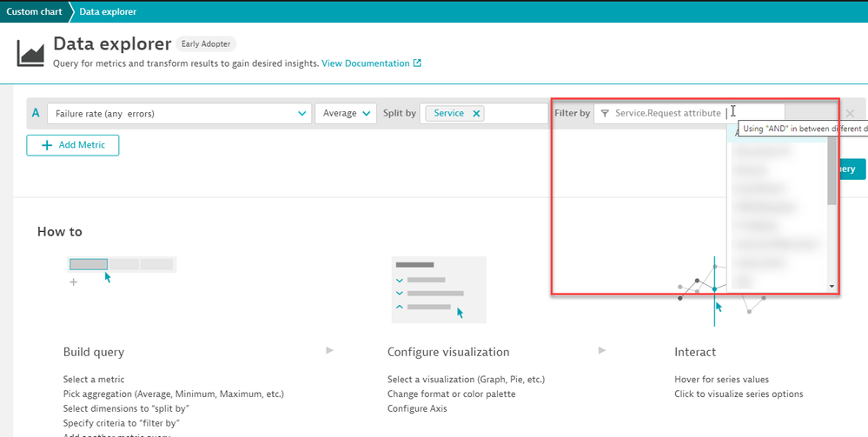Expand the Failure rate metric dropdown
The width and height of the screenshot is (868, 437).
point(302,113)
